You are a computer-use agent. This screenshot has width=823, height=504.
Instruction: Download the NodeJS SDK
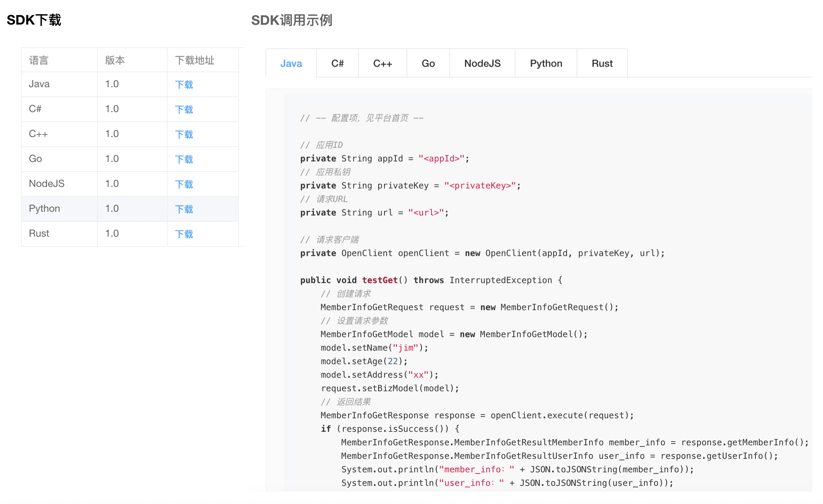tap(184, 184)
